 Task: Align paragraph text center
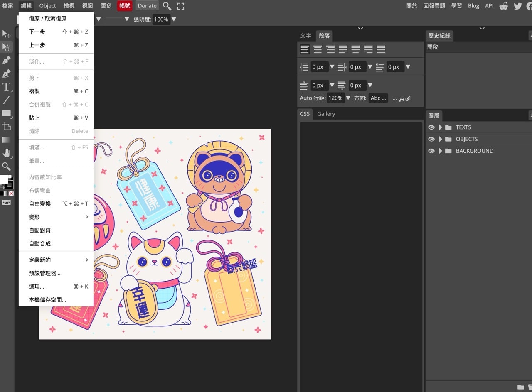pyautogui.click(x=318, y=50)
